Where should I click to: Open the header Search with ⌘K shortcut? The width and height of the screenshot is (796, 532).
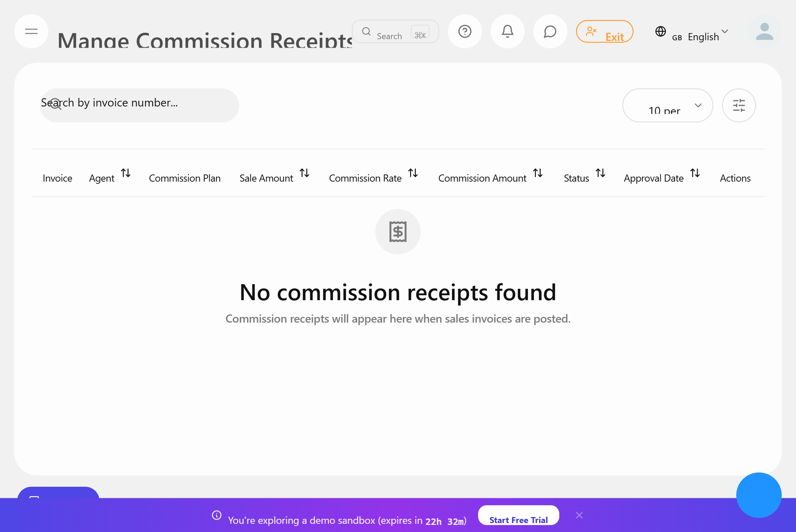395,32
